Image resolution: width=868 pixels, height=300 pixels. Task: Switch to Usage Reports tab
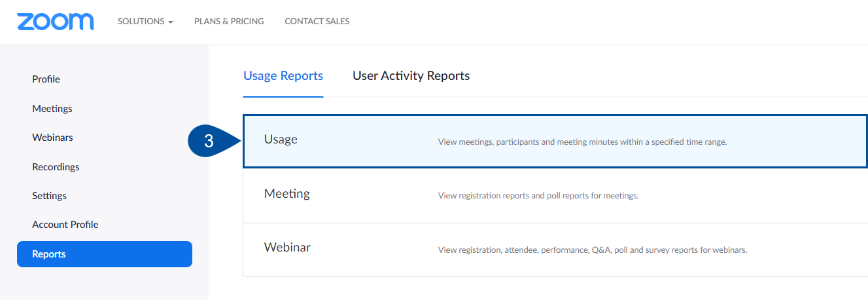coord(283,75)
